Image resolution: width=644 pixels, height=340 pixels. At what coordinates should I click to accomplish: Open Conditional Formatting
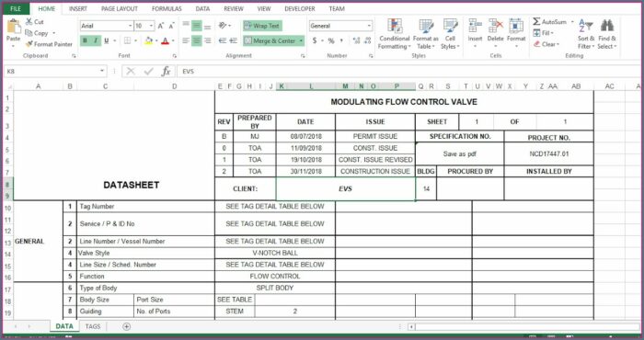pyautogui.click(x=395, y=34)
